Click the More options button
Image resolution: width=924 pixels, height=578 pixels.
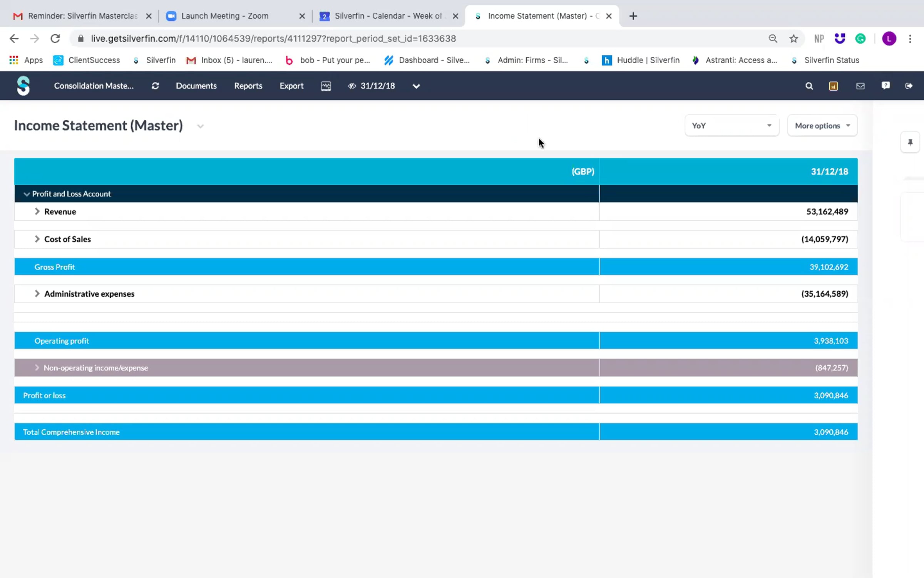point(822,126)
